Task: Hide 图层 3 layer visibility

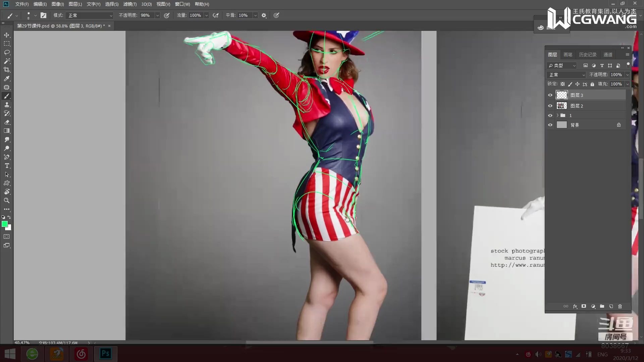Action: click(x=550, y=95)
